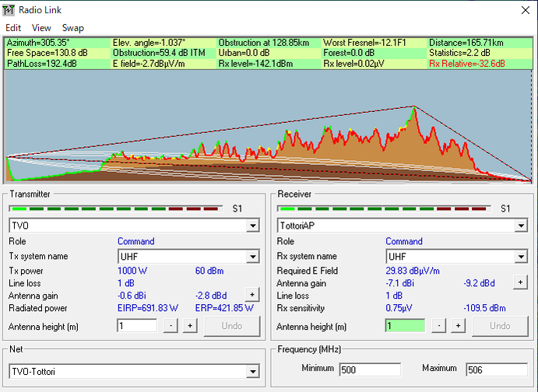This screenshot has width=538, height=392.
Task: Click the receiver Line loss 1 dB value
Action: tap(394, 296)
